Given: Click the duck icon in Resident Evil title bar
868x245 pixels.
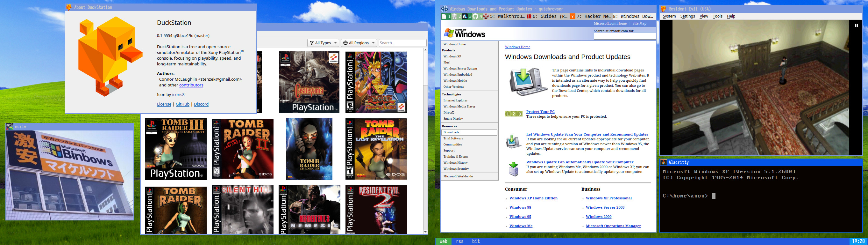Looking at the screenshot, I should click(664, 9).
